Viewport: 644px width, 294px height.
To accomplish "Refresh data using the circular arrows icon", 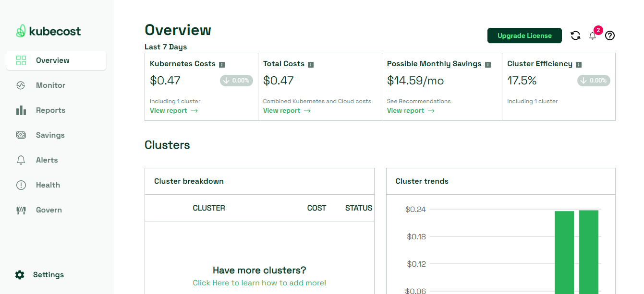I will 575,35.
